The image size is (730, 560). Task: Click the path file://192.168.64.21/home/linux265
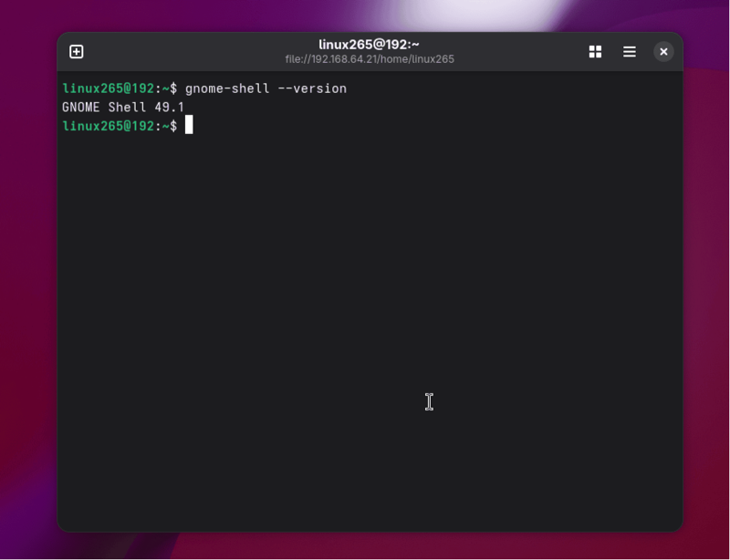[370, 59]
